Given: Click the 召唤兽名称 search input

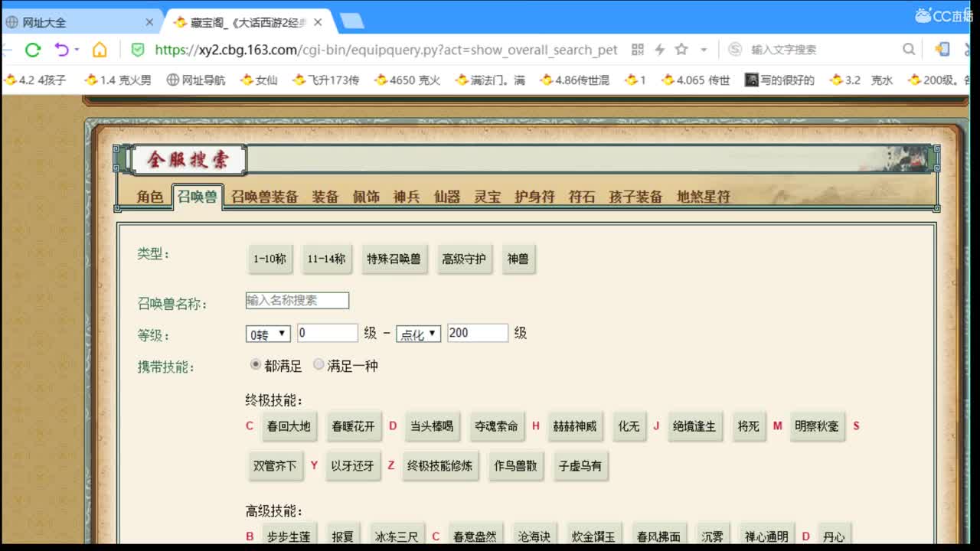Looking at the screenshot, I should tap(297, 300).
